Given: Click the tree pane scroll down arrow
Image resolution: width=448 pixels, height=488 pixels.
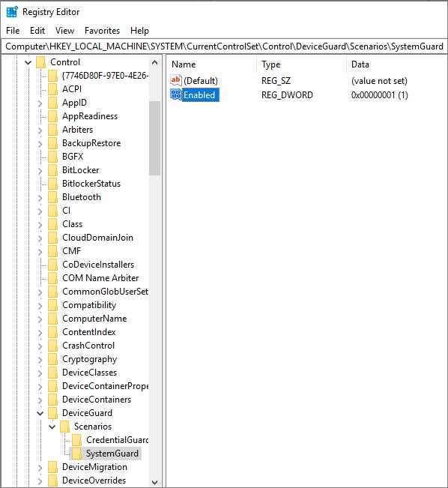Looking at the screenshot, I should [154, 482].
